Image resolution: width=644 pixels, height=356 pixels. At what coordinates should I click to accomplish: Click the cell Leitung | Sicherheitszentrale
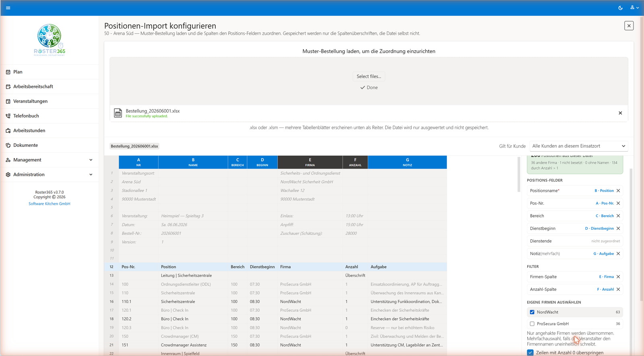click(193, 276)
